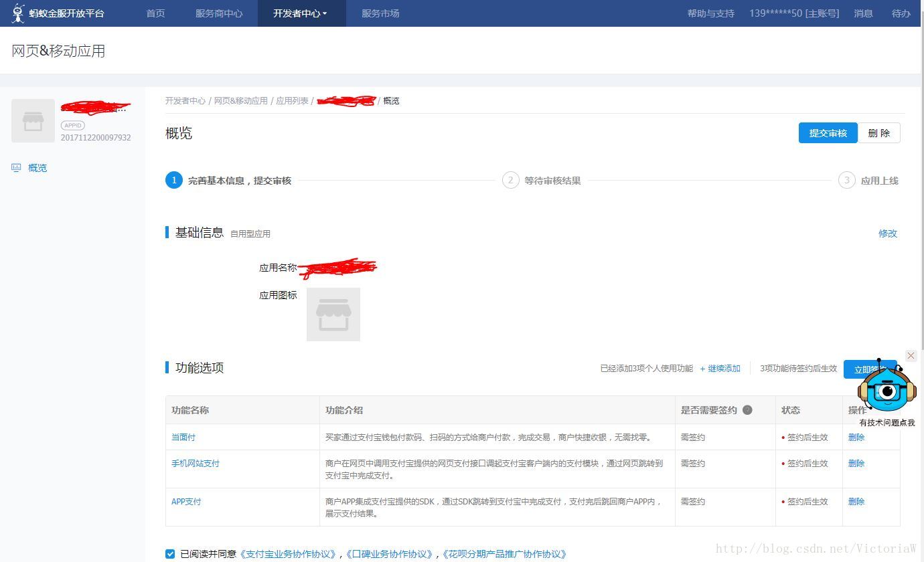Screen dimensions: 924x562
Task: Open 《口碑业务协作协议》 link
Action: [390, 554]
